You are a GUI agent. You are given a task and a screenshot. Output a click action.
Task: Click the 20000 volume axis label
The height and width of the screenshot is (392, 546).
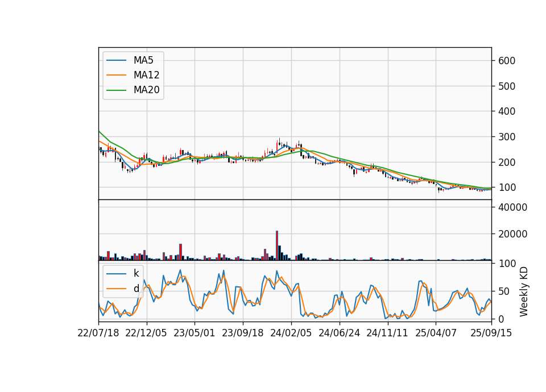pos(512,234)
